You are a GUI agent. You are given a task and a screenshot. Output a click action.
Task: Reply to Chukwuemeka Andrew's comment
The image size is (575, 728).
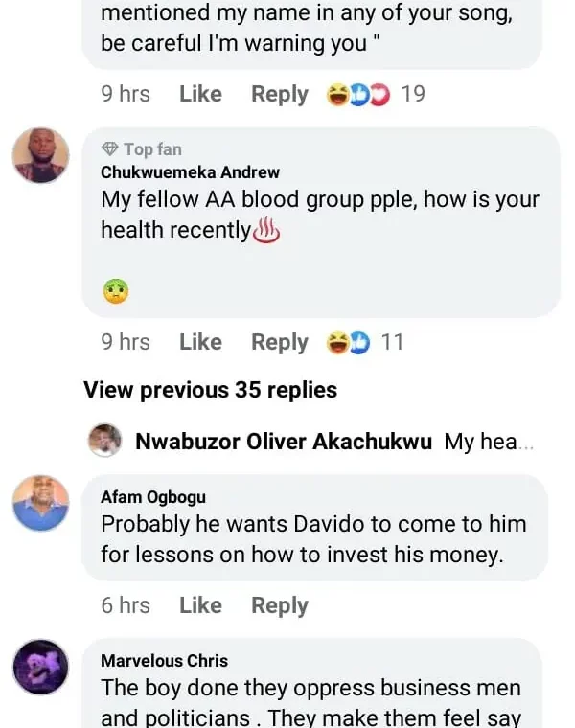coord(280,342)
